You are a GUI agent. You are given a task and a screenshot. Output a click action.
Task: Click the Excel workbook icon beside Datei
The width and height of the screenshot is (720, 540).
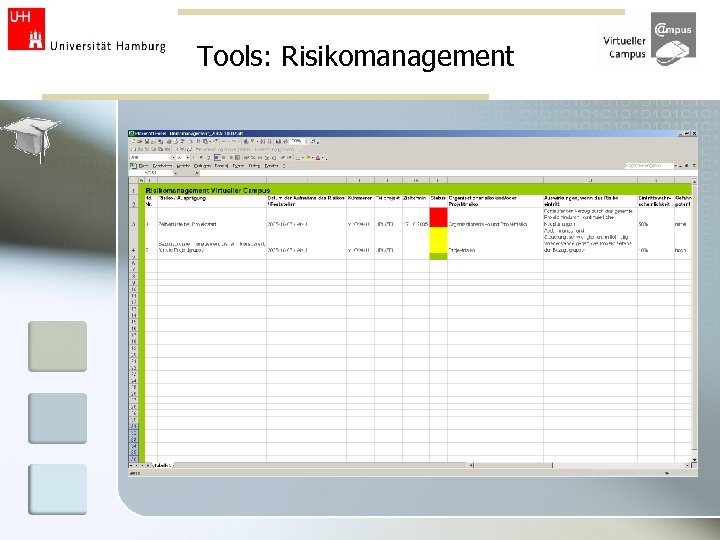click(x=133, y=166)
